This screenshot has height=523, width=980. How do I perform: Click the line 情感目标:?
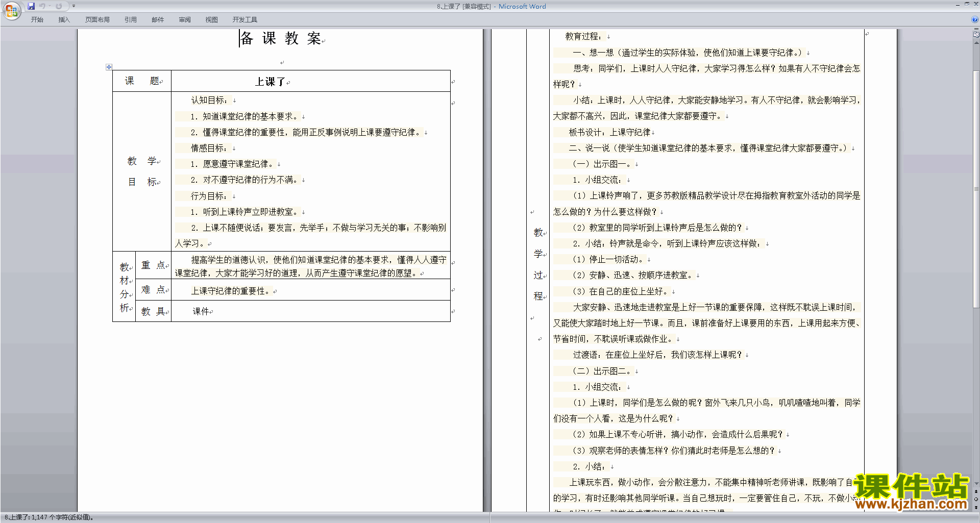(209, 148)
